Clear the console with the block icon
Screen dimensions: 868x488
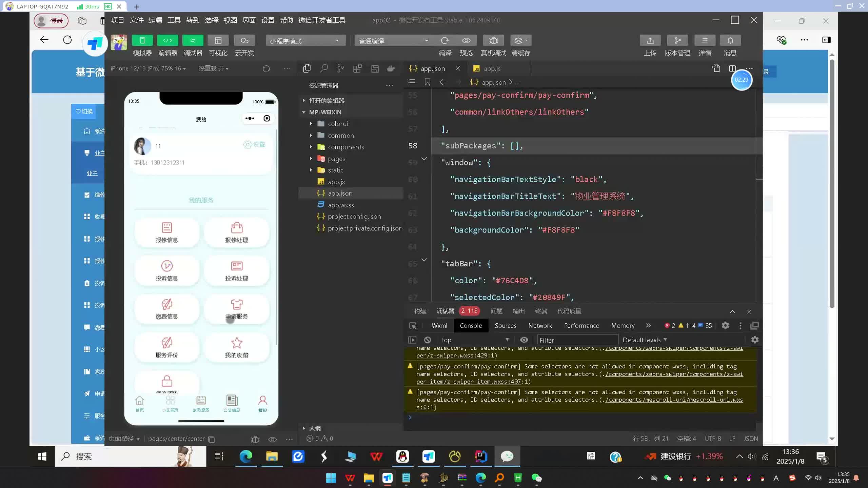coord(427,340)
